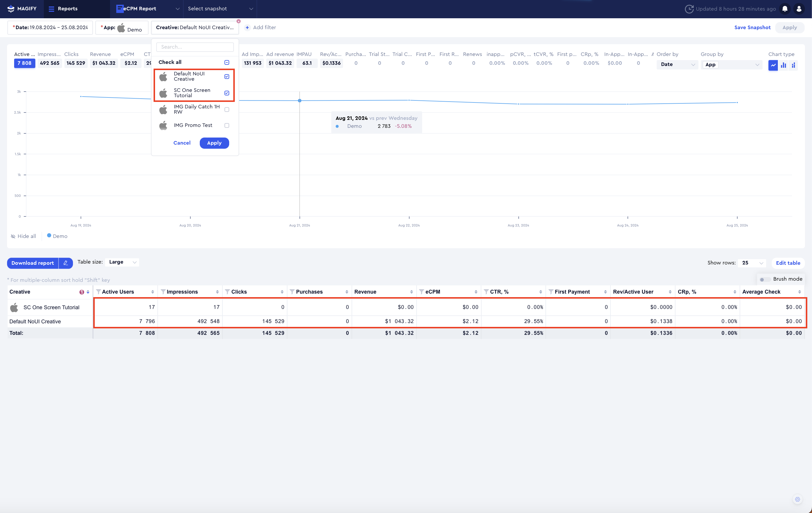Uncheck the Default NoUI Creative checkbox
The width and height of the screenshot is (812, 513).
(x=227, y=77)
